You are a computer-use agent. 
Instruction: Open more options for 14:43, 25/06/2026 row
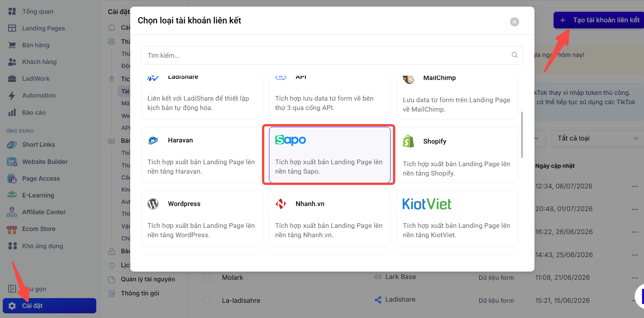[x=635, y=255]
